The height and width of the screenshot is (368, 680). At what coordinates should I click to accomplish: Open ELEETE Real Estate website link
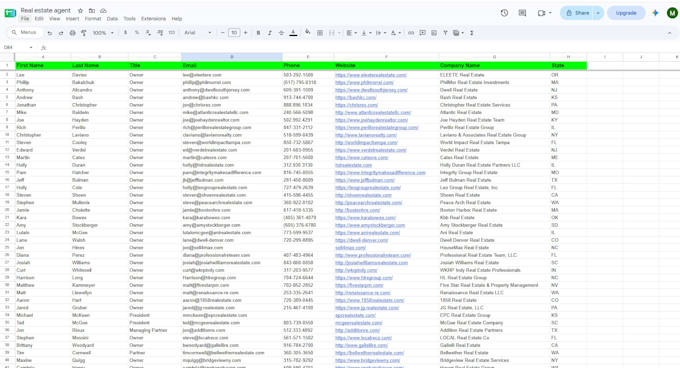(x=371, y=75)
